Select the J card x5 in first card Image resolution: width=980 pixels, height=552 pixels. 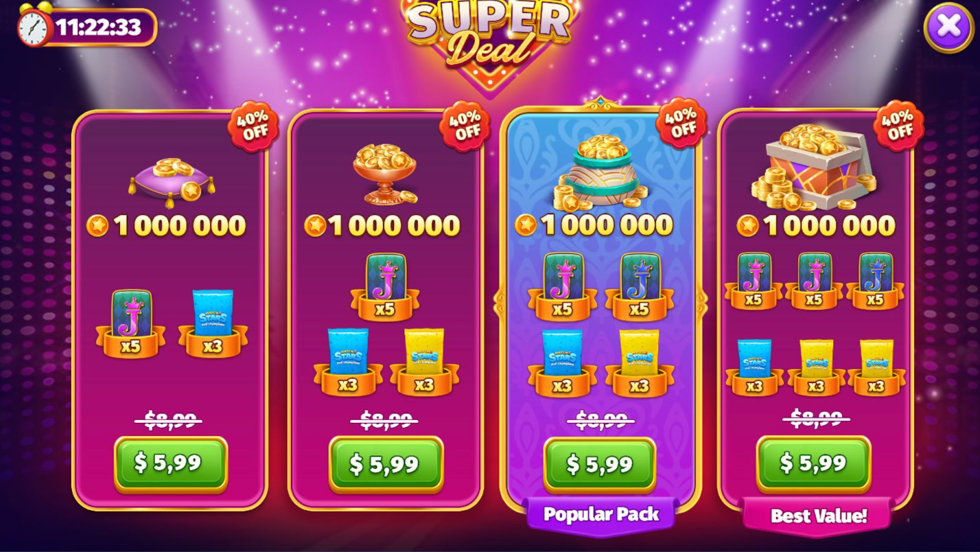coord(130,323)
